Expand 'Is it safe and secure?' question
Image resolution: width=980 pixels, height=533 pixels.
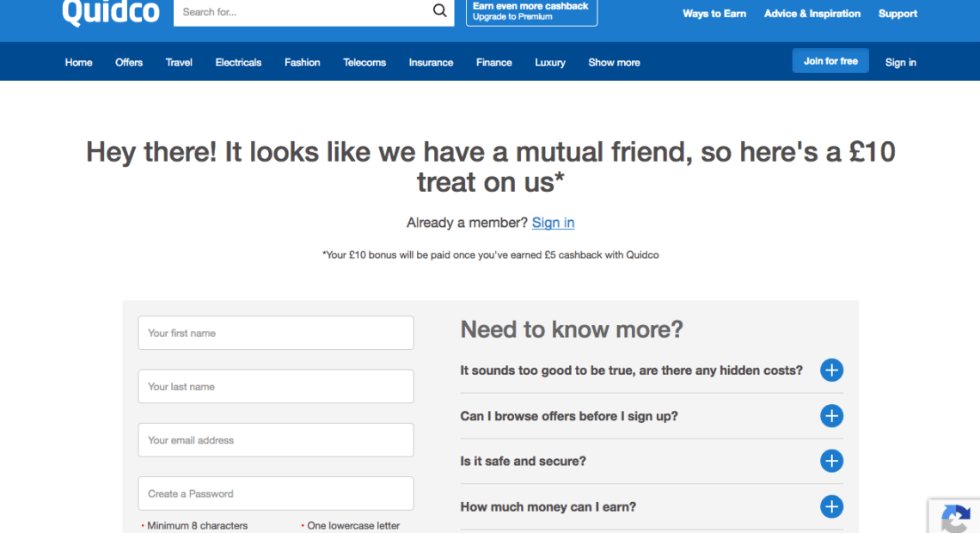click(831, 461)
